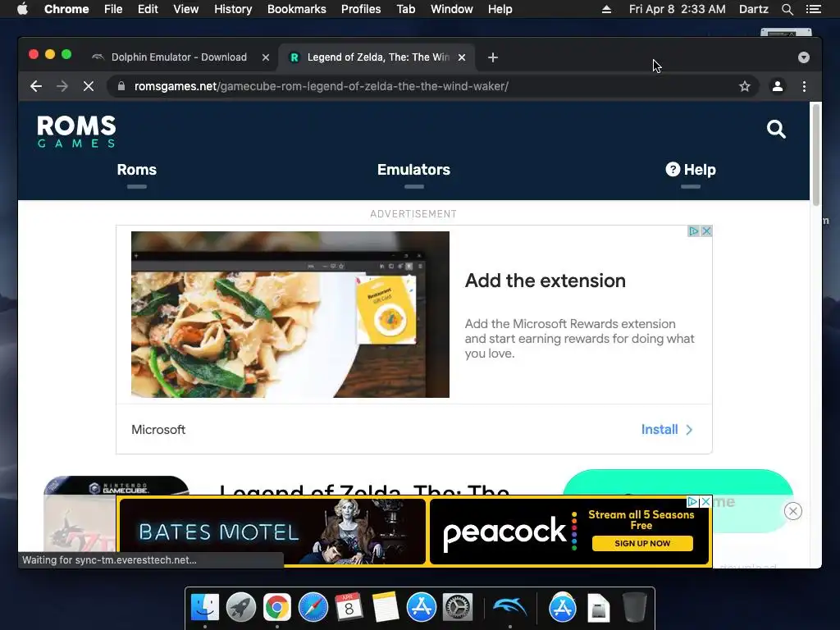Click the pasta image in the Microsoft ad

coord(290,314)
